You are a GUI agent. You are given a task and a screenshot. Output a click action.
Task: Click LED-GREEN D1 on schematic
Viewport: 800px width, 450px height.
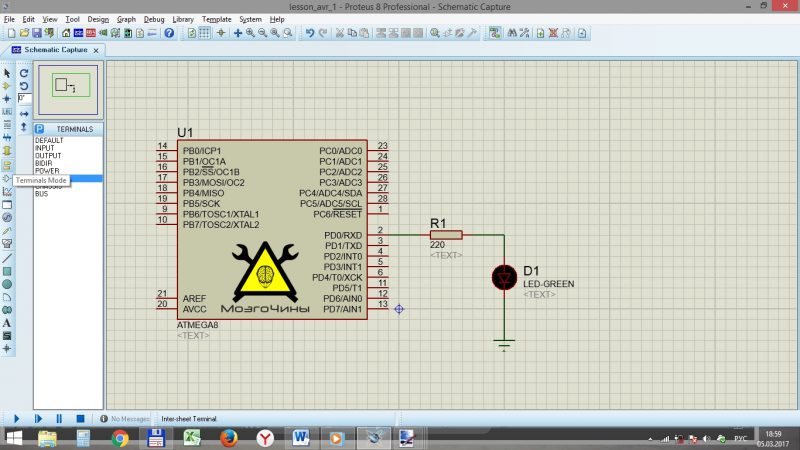[504, 278]
